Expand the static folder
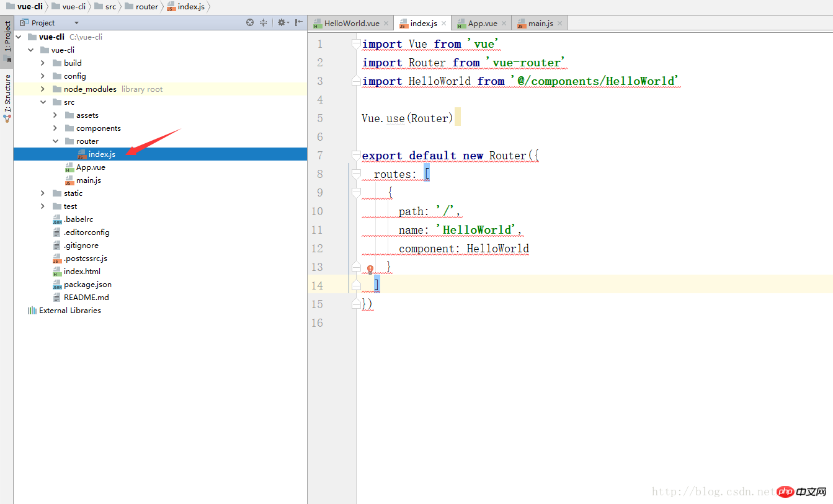The image size is (833, 504). pyautogui.click(x=43, y=193)
